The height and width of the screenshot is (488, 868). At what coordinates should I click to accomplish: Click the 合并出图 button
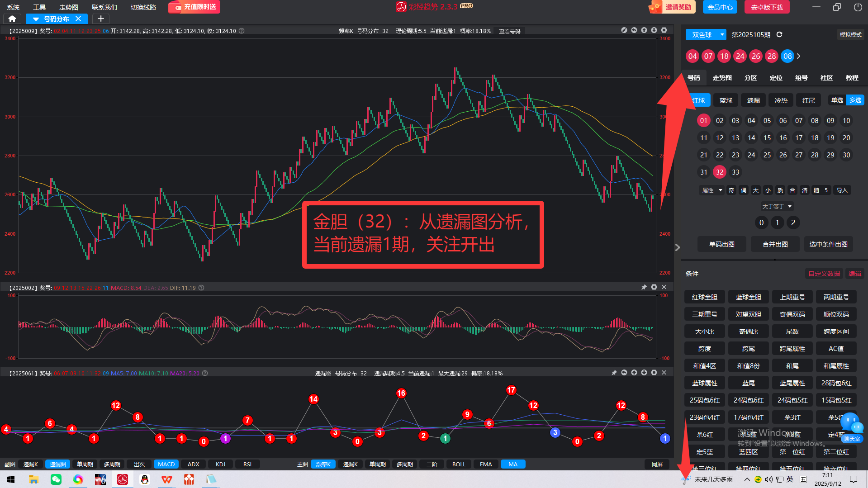coord(775,244)
